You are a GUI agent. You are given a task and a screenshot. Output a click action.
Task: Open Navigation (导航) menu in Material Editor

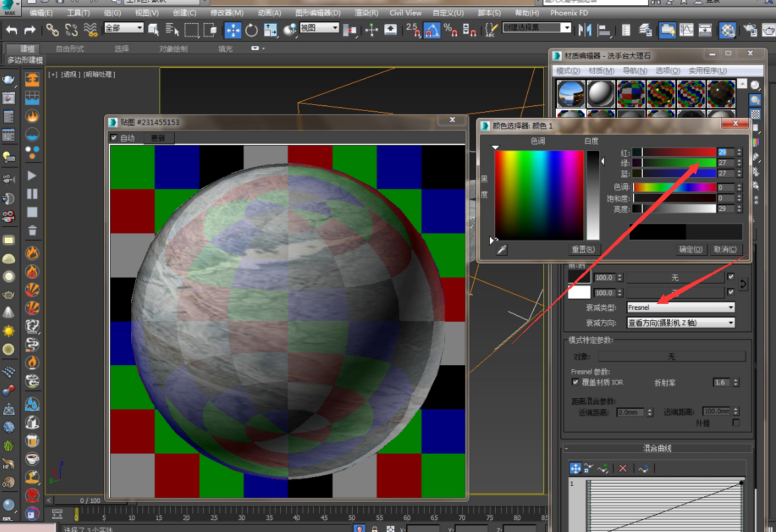pyautogui.click(x=635, y=71)
